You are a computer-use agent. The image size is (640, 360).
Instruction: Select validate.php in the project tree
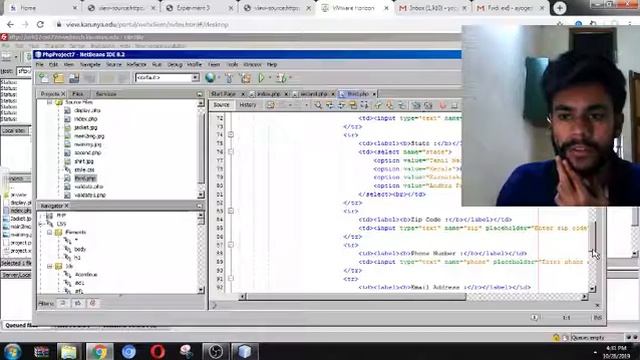89,187
